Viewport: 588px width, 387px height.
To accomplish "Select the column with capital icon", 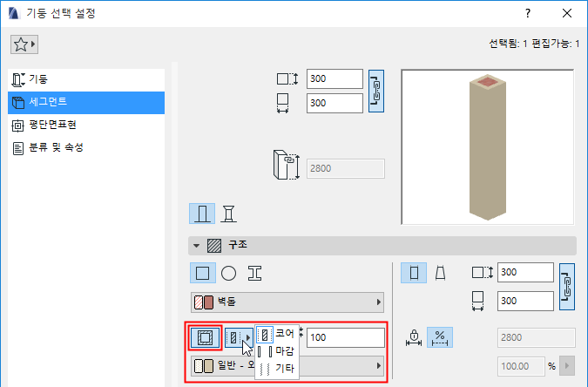I will click(228, 214).
